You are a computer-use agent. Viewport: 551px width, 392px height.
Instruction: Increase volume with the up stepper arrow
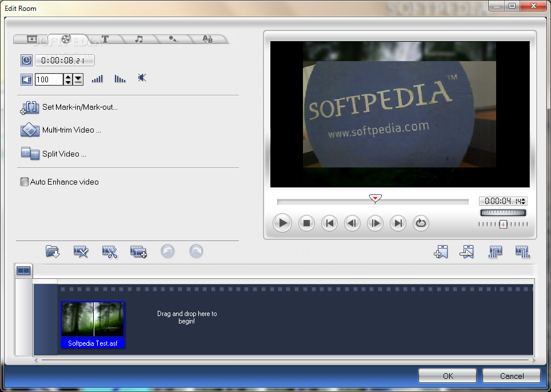tap(68, 77)
